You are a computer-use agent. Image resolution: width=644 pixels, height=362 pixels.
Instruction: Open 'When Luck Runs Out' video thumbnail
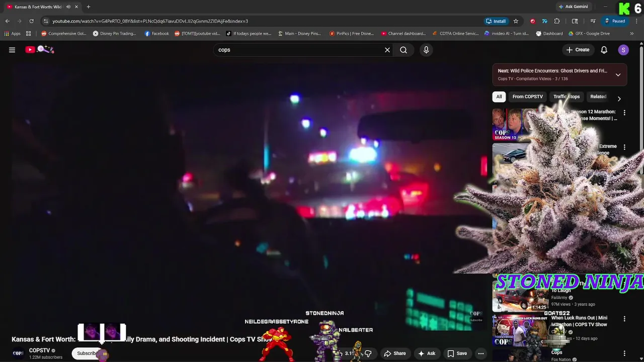[x=520, y=330]
